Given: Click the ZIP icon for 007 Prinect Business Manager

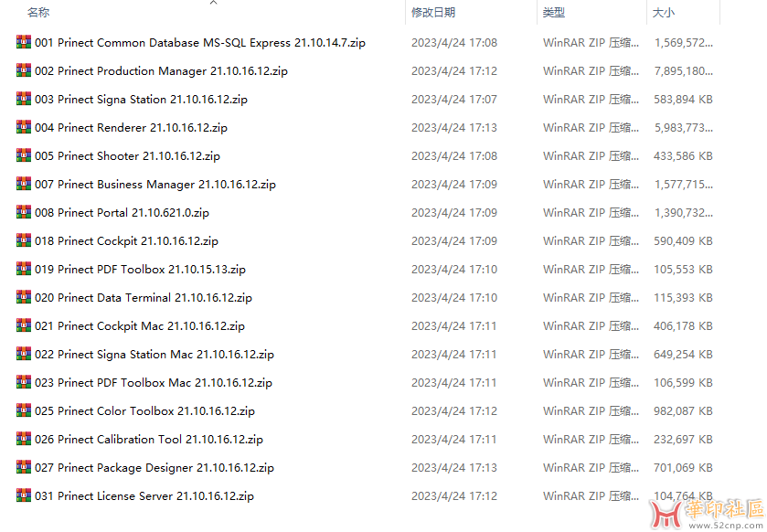Looking at the screenshot, I should [24, 184].
